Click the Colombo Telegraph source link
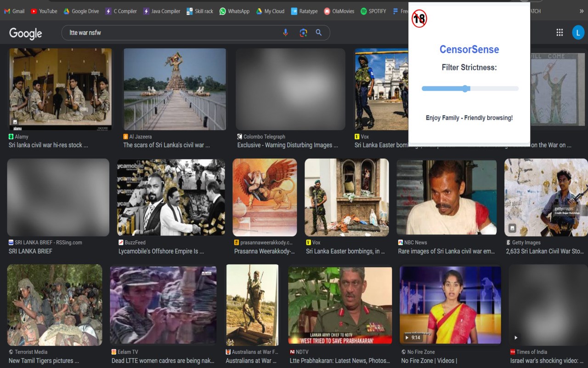This screenshot has height=368, width=588. (261, 137)
